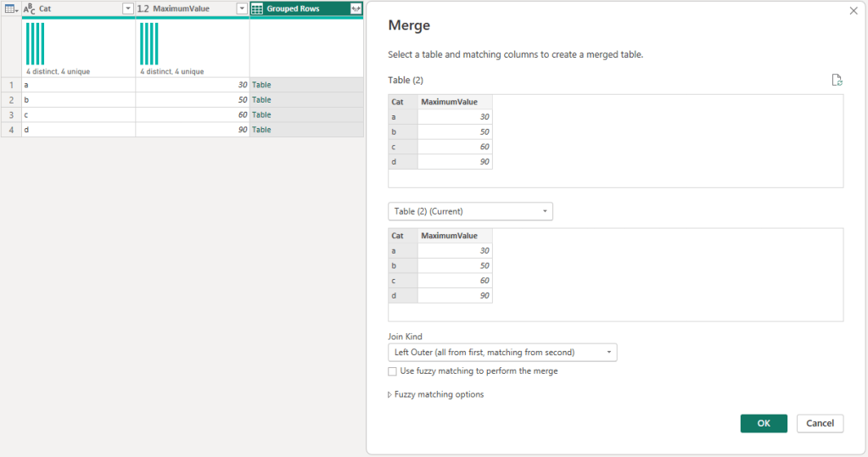Screen dimensions: 868x457
Task: Close the Merge dialog with the X
Action: click(x=854, y=11)
